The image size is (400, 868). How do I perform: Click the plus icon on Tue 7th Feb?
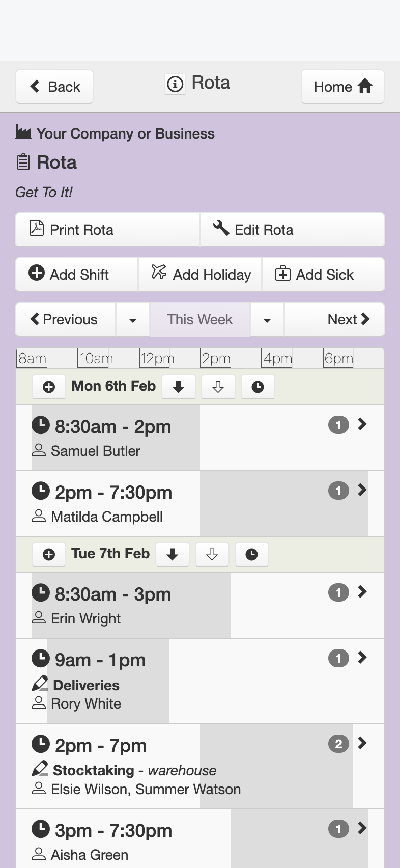(49, 554)
